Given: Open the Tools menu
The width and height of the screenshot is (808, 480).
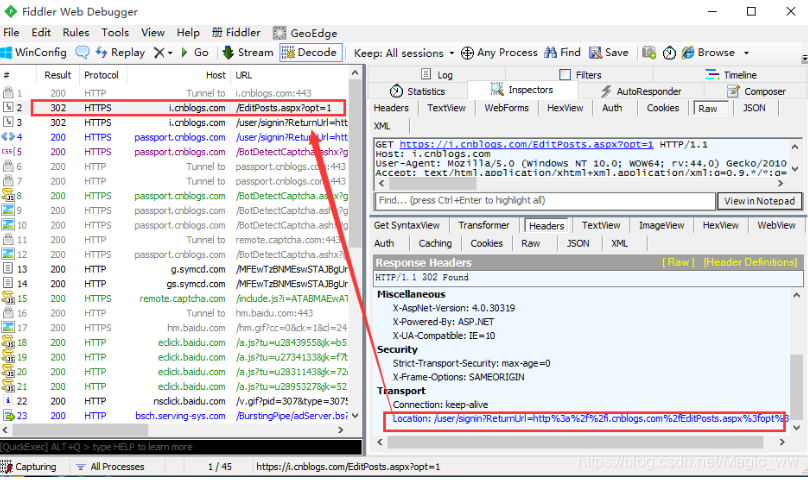Looking at the screenshot, I should point(115,32).
